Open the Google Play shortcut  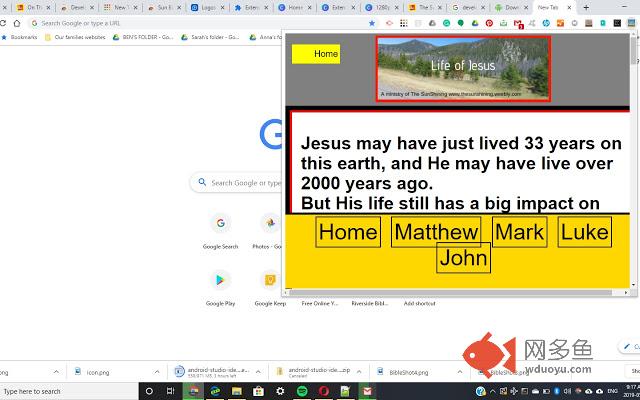(x=220, y=280)
